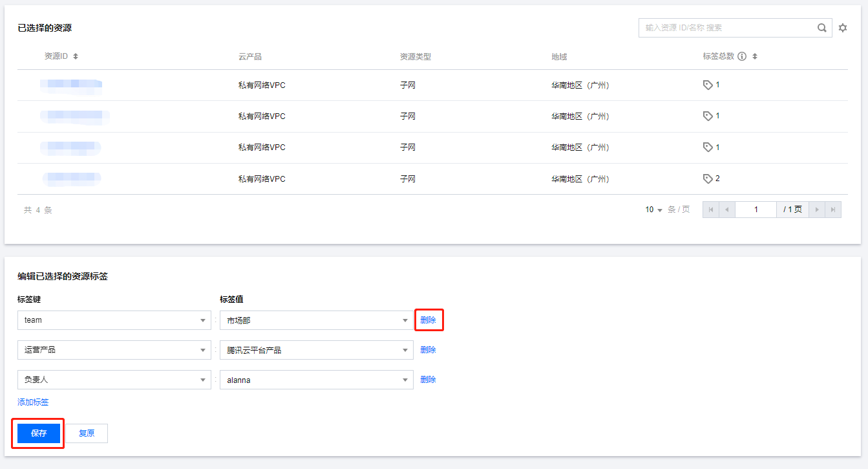Open table settings gear icon

[x=843, y=28]
